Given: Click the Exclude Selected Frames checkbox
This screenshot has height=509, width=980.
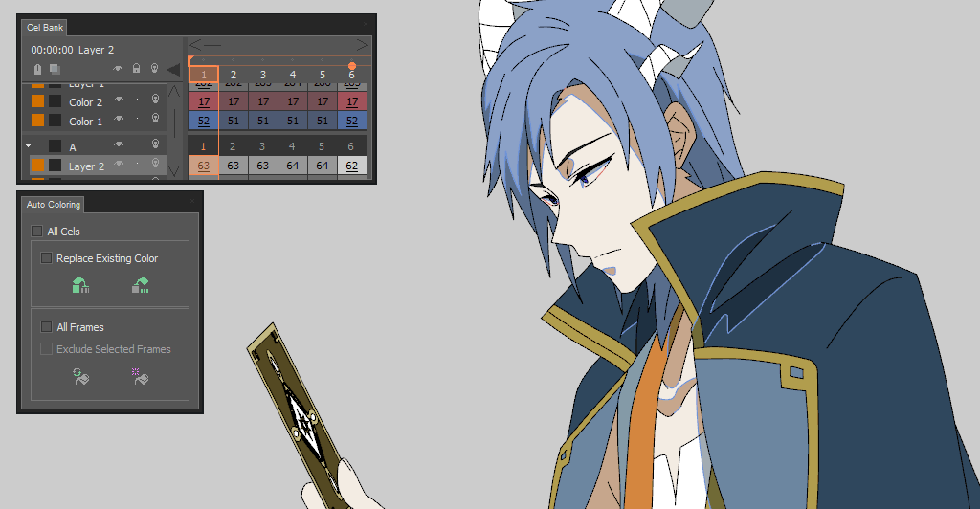Looking at the screenshot, I should tap(46, 348).
